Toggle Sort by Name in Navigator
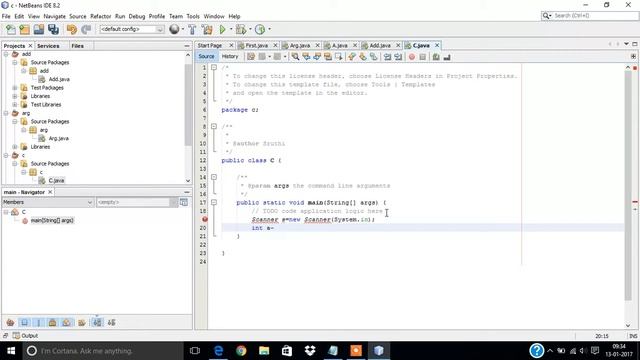This screenshot has height=360, width=640. 97,322
